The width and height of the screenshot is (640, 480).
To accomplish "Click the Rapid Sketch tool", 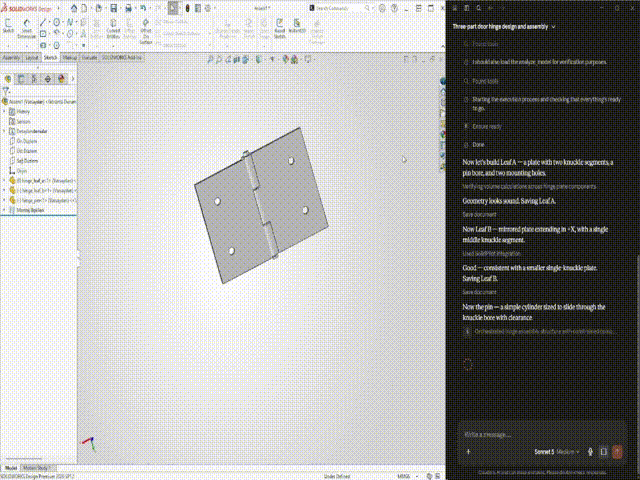I will point(280,28).
